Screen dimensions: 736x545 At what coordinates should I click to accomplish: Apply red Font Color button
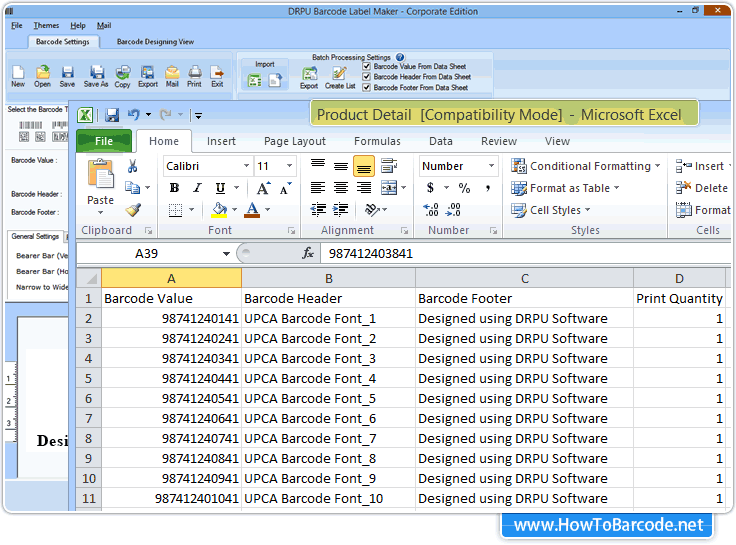pyautogui.click(x=253, y=210)
